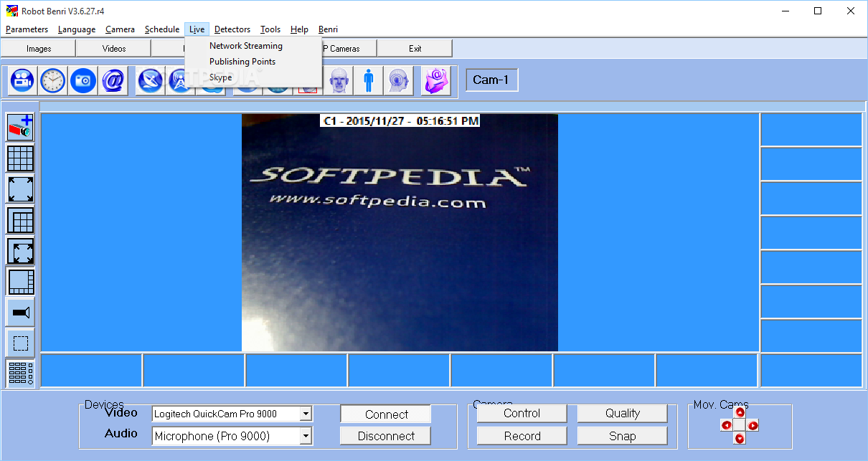Move camera left with red left arrow
868x461 pixels.
[727, 425]
